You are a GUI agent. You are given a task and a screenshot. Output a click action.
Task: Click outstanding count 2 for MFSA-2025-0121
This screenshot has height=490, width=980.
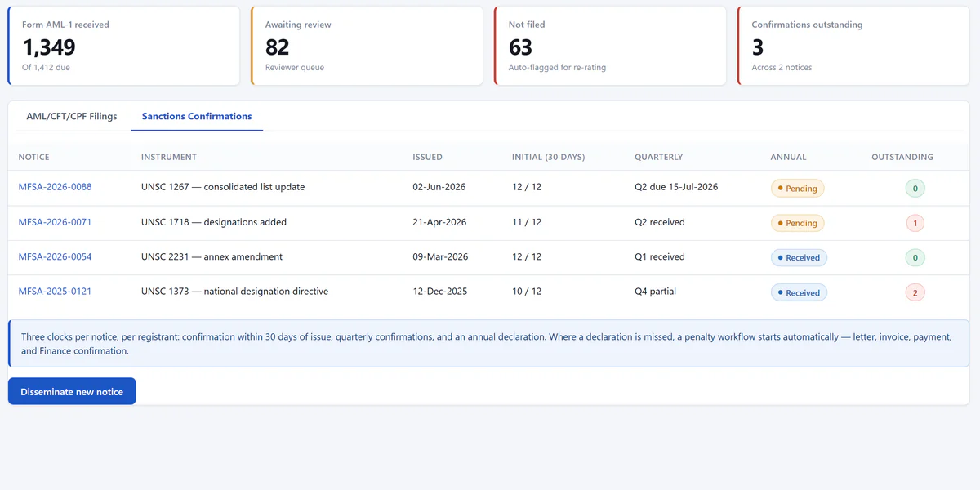coord(915,292)
